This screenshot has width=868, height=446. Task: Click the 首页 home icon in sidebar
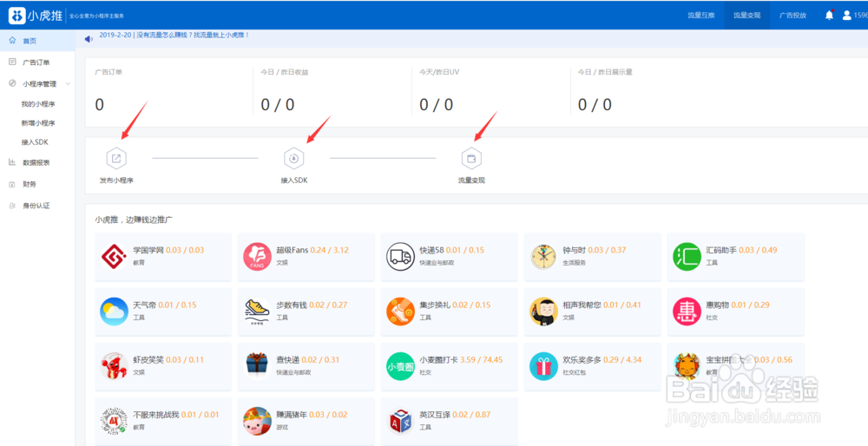coord(12,41)
